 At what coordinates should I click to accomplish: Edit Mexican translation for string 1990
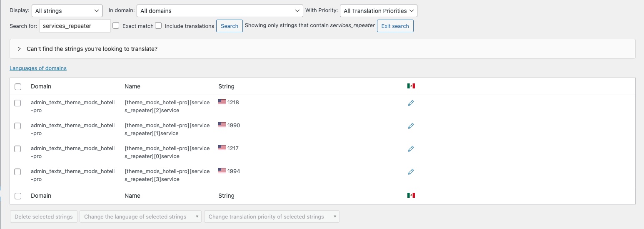click(411, 126)
